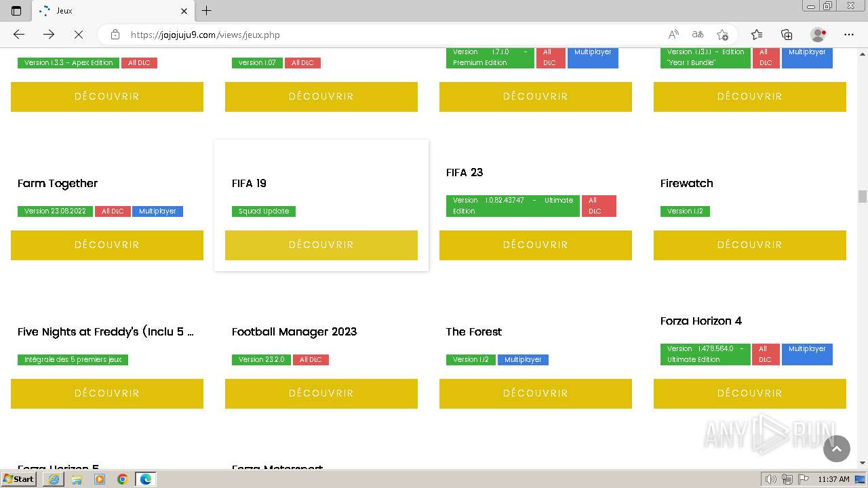Click the vertical page scrollbar thumb

click(863, 197)
